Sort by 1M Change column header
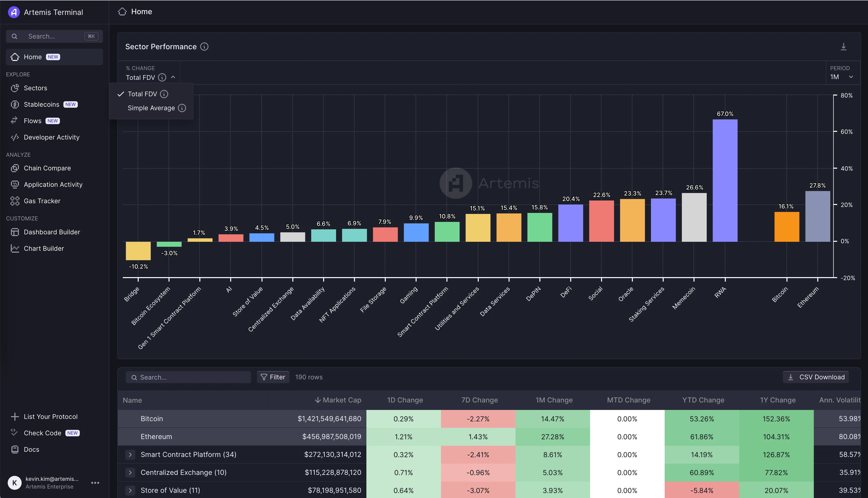 (554, 400)
